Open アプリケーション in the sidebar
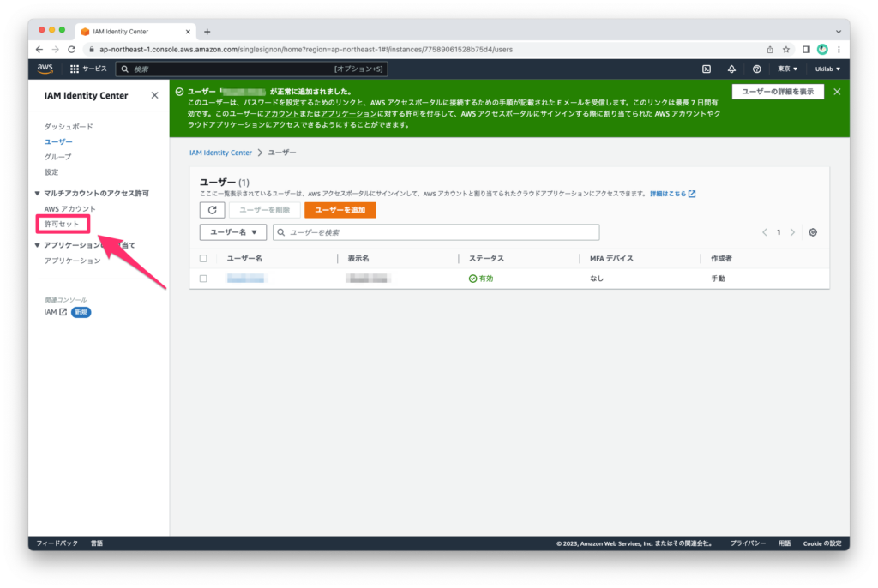This screenshot has height=588, width=878. [x=72, y=261]
